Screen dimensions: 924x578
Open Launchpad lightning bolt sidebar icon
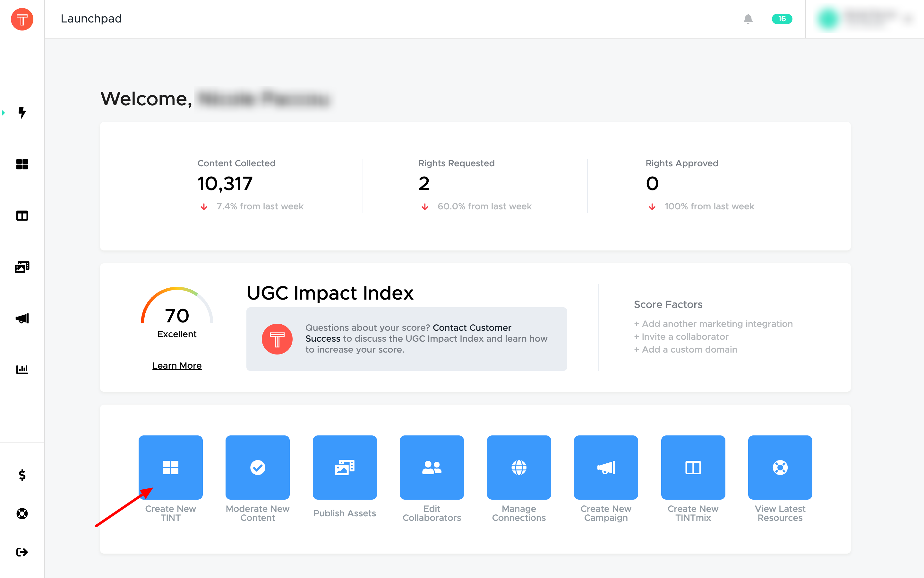tap(22, 113)
